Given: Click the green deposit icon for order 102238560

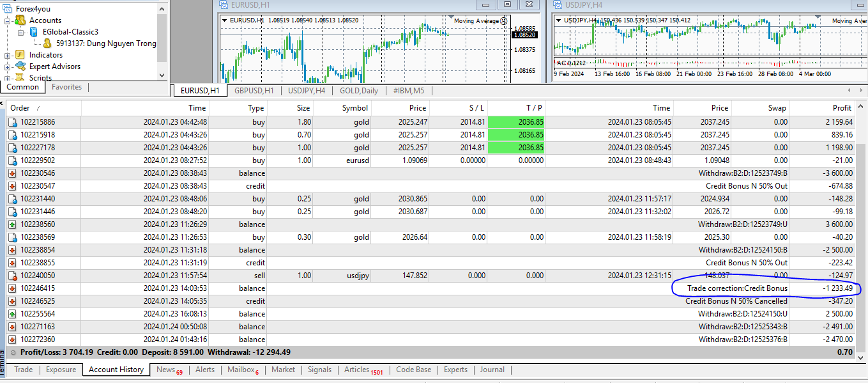Looking at the screenshot, I should pos(12,224).
